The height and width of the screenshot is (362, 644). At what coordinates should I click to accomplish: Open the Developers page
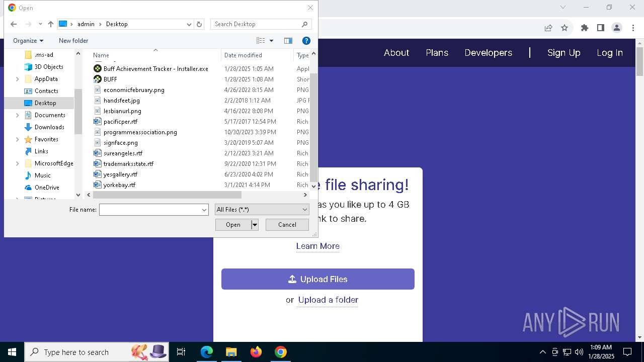pos(488,53)
